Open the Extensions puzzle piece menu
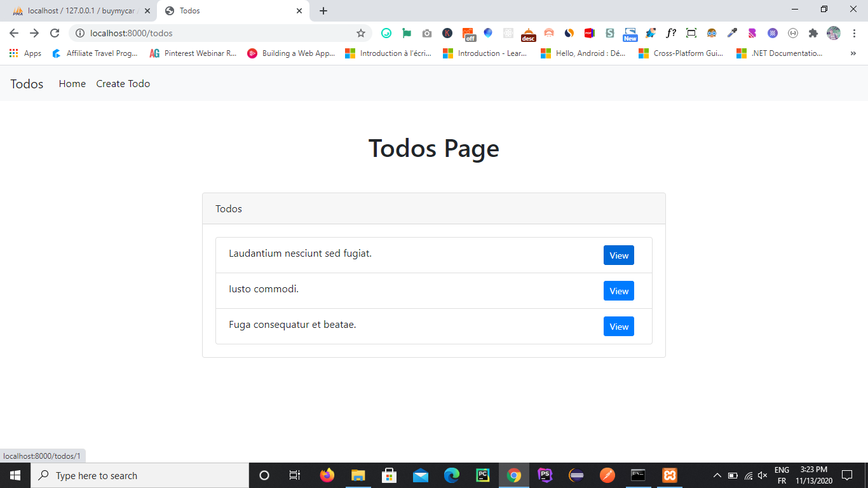 [x=813, y=33]
